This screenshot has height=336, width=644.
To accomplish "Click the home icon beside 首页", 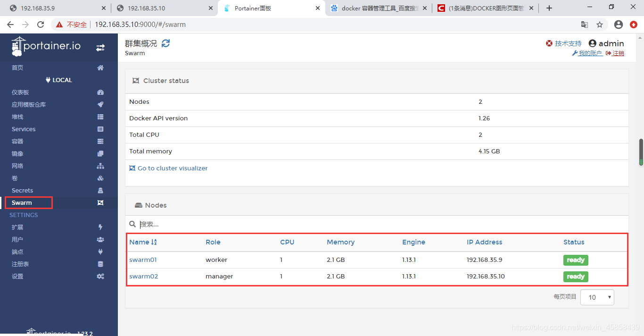I will click(100, 68).
